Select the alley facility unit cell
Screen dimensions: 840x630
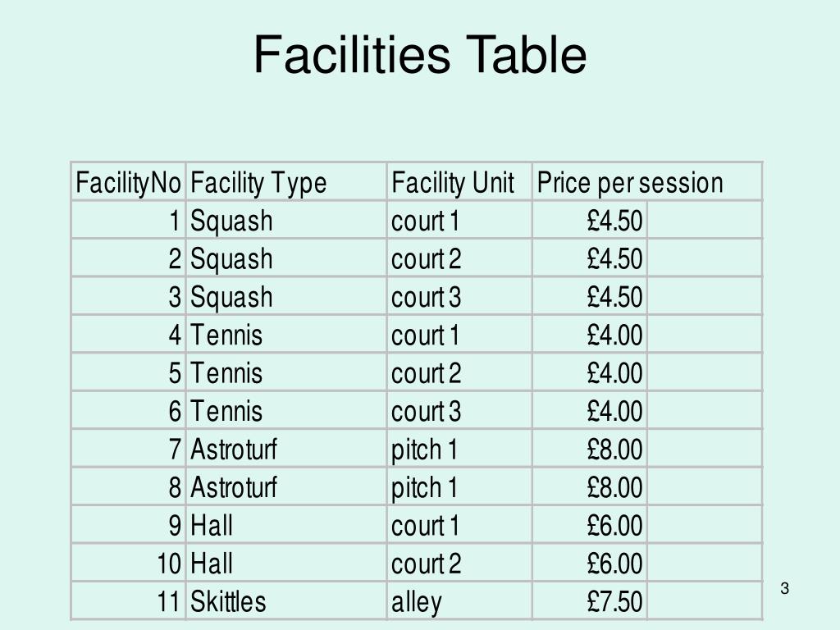coord(459,600)
